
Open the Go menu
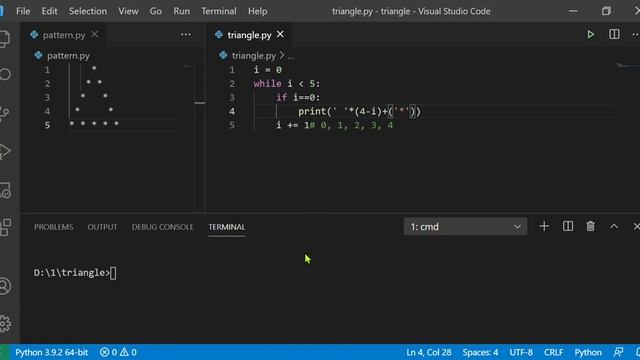tap(156, 11)
